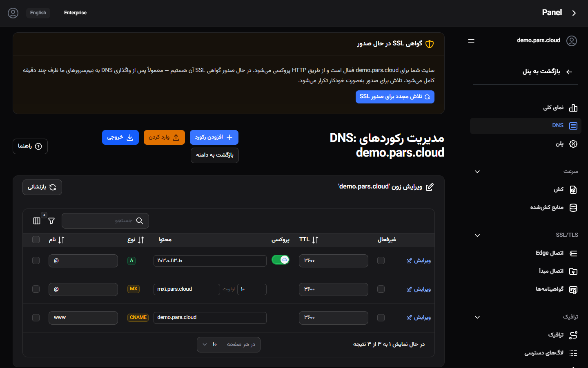Select the CNAME www row checkbox

(x=36, y=318)
